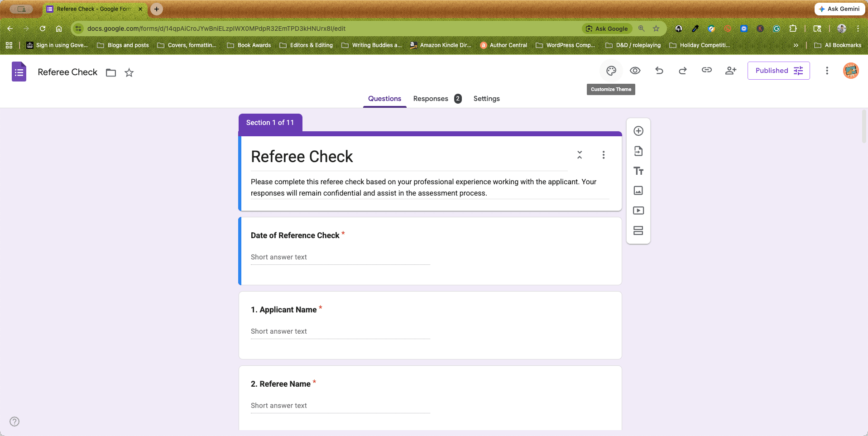Open section one more options
This screenshot has height=436, width=868.
(604, 155)
